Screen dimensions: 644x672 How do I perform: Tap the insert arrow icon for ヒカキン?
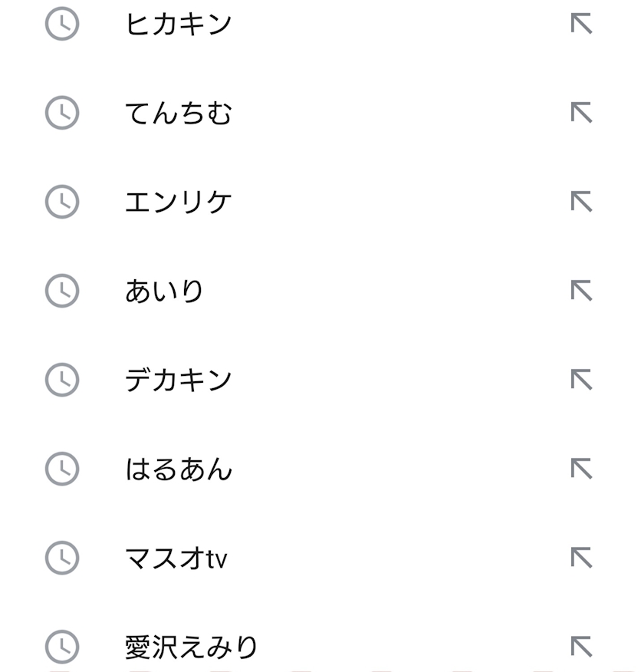581,25
